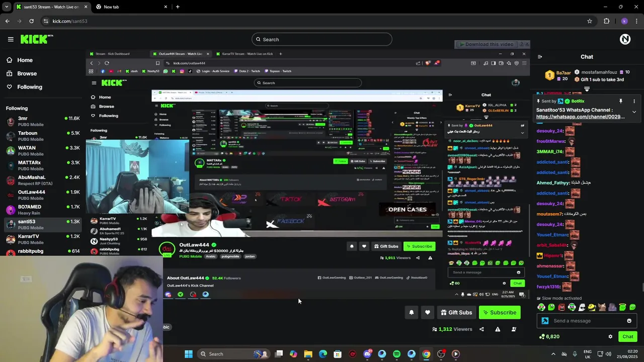Open OBS Studio from the taskbar
This screenshot has width=644, height=362.
coord(441,354)
